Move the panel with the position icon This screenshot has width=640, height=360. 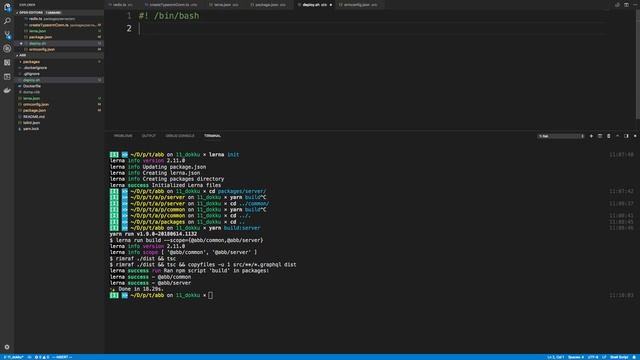pyautogui.click(x=626, y=136)
